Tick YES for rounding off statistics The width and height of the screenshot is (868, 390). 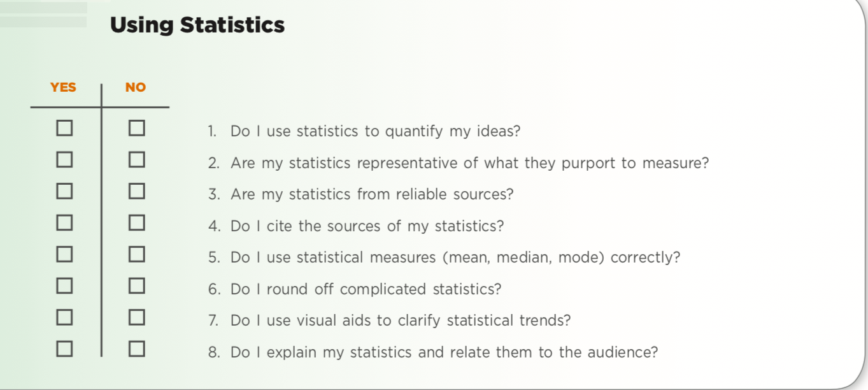click(x=64, y=285)
